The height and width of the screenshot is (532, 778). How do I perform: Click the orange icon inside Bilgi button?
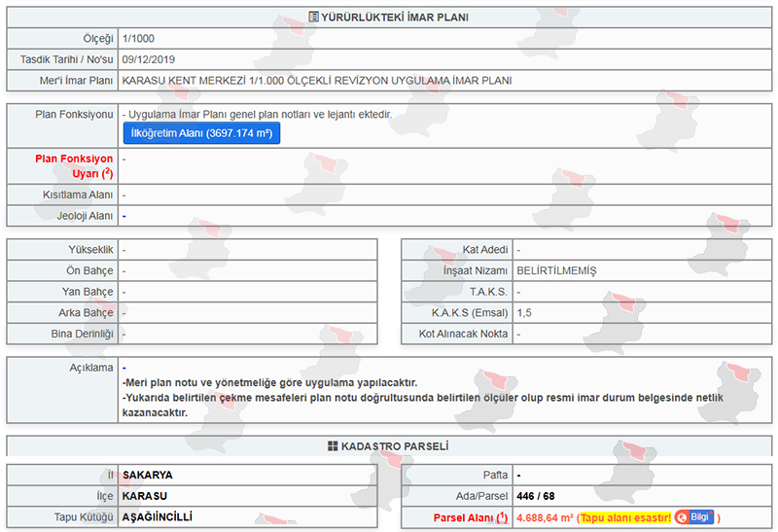[683, 517]
